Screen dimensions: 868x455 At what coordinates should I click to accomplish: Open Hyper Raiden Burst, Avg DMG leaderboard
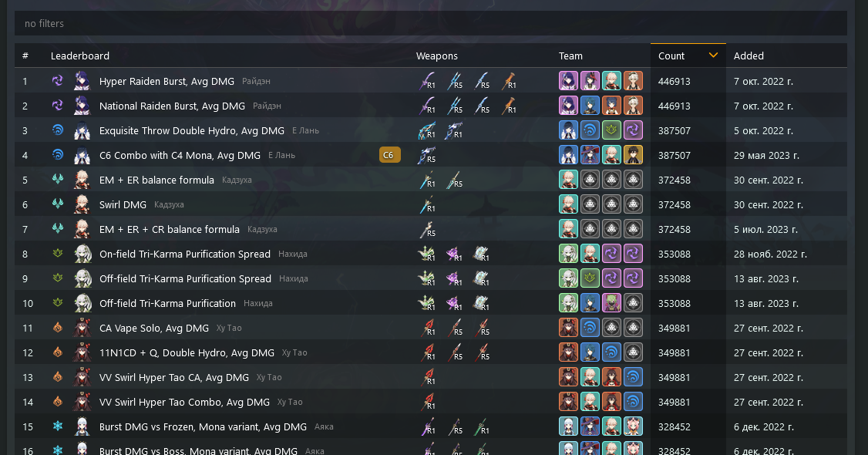167,82
